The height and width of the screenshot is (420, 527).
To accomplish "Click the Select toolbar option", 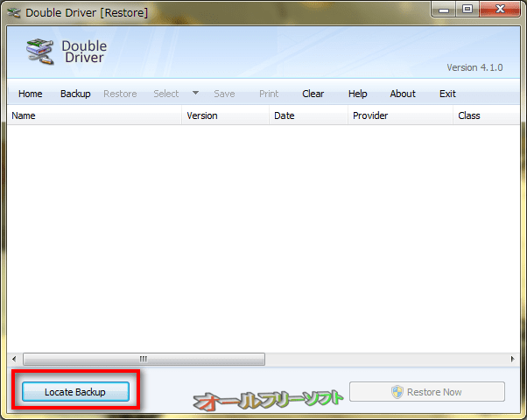I will (x=166, y=94).
